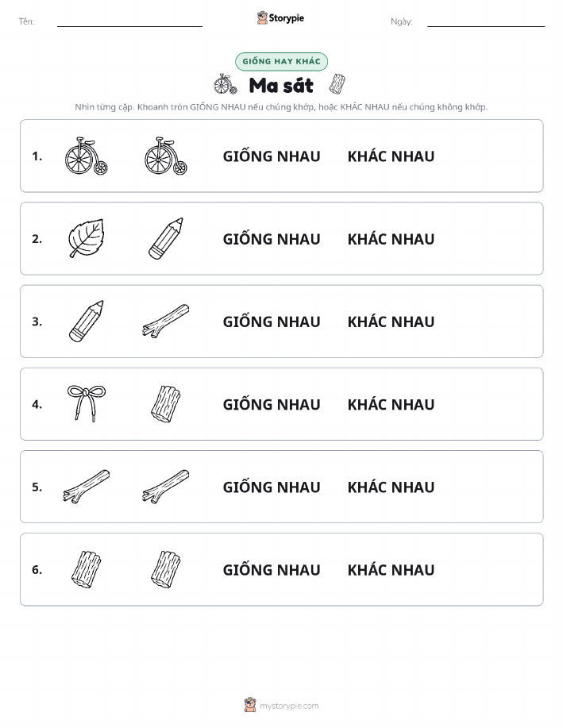Select the shoelace bow icon in row 4
The height and width of the screenshot is (728, 563).
tap(87, 403)
